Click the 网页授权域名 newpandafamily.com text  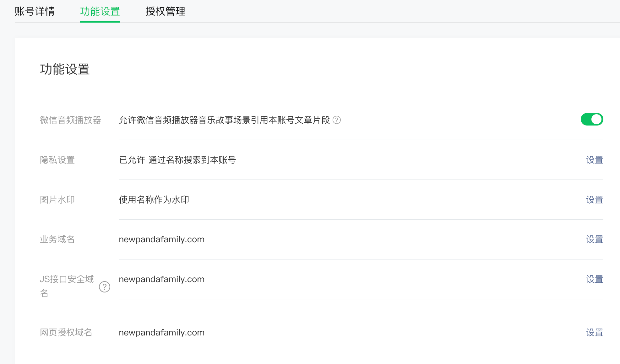[x=161, y=333]
